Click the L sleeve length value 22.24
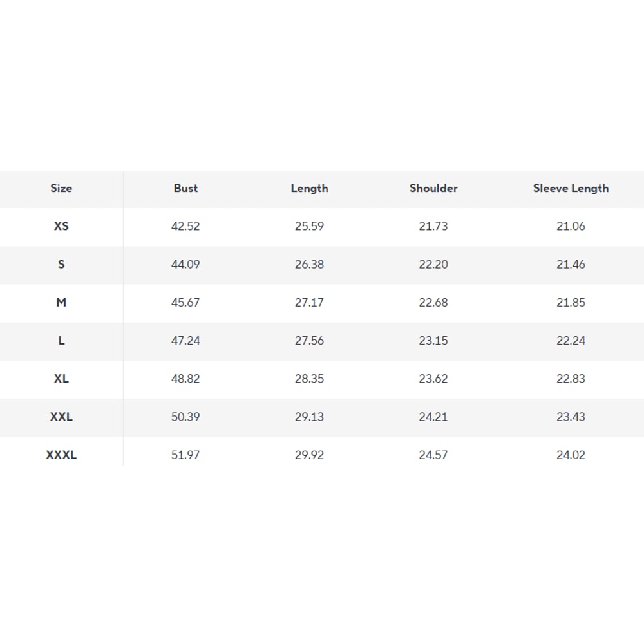The height and width of the screenshot is (644, 644). (571, 341)
